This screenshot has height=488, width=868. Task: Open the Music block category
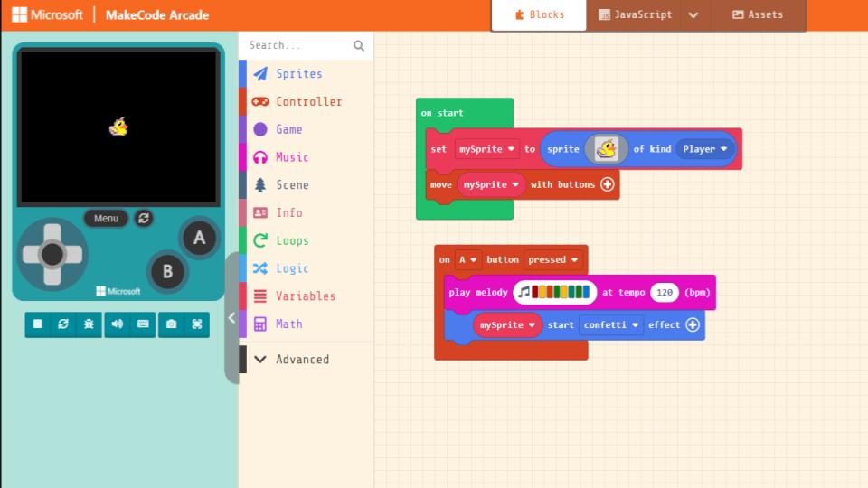[307, 157]
